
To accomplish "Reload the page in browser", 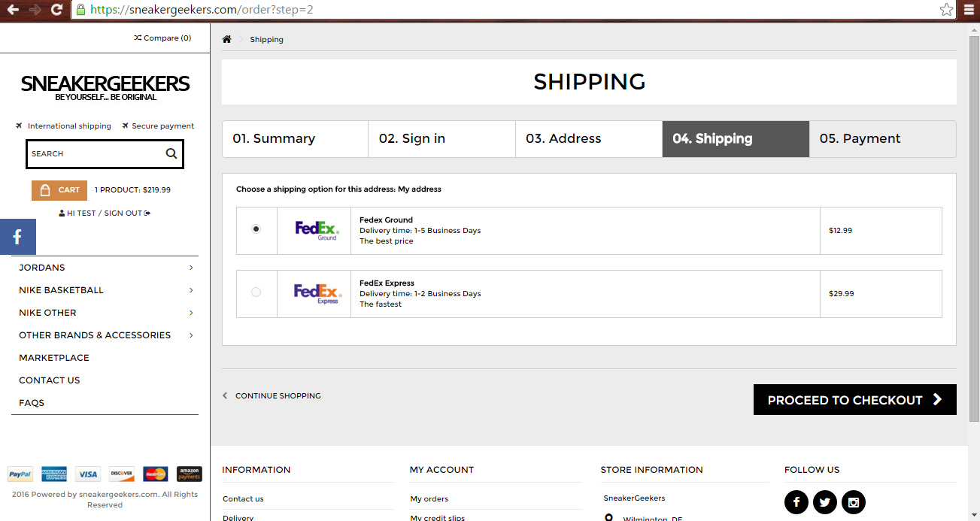I will tap(57, 10).
